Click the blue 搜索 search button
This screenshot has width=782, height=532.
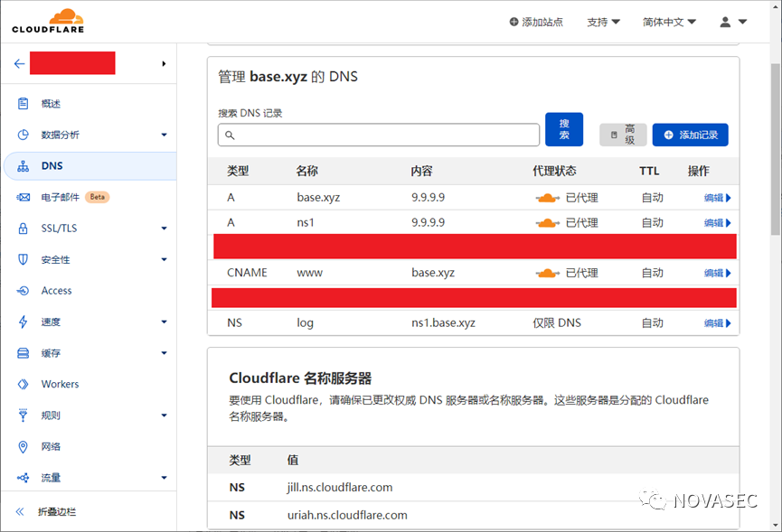click(564, 129)
